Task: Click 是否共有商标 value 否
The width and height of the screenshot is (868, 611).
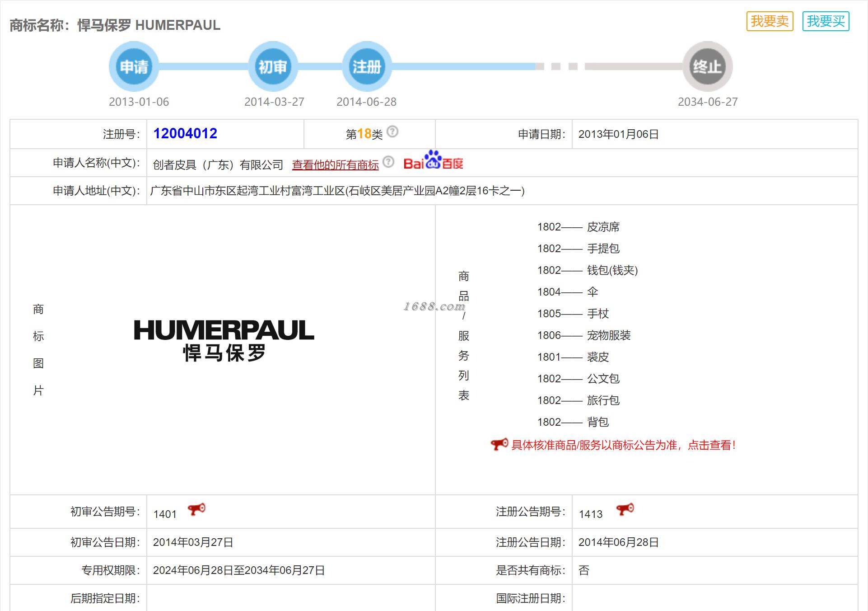Action: 584,570
